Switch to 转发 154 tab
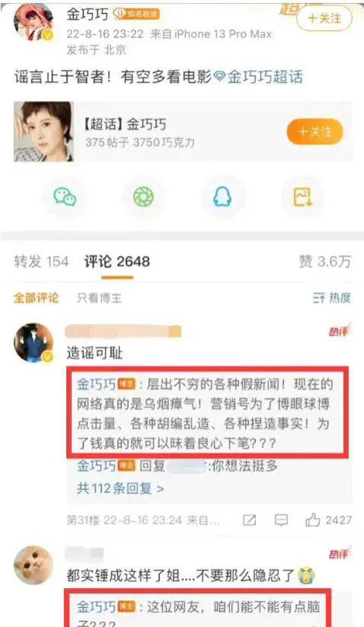 click(41, 262)
